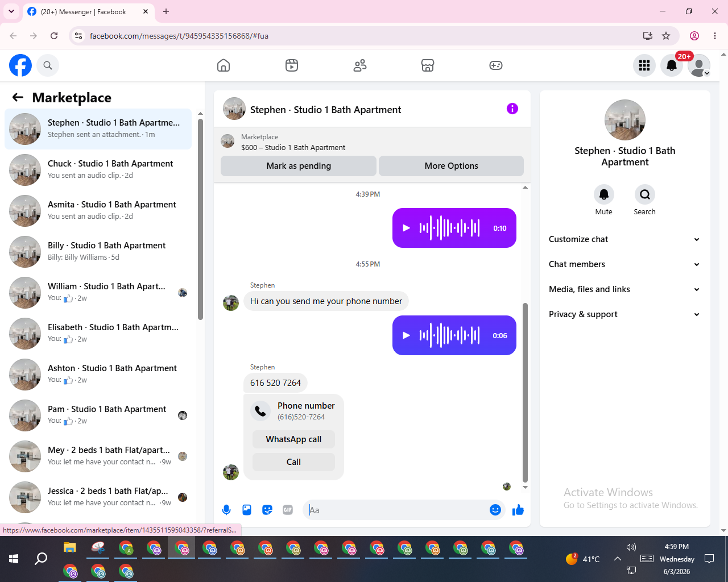Click the phone number 616 520 7264 message
The height and width of the screenshot is (582, 728).
275,383
